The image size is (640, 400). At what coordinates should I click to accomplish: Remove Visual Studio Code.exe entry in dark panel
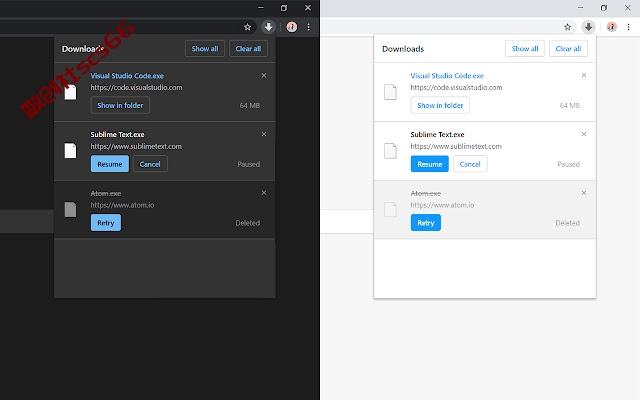[264, 75]
